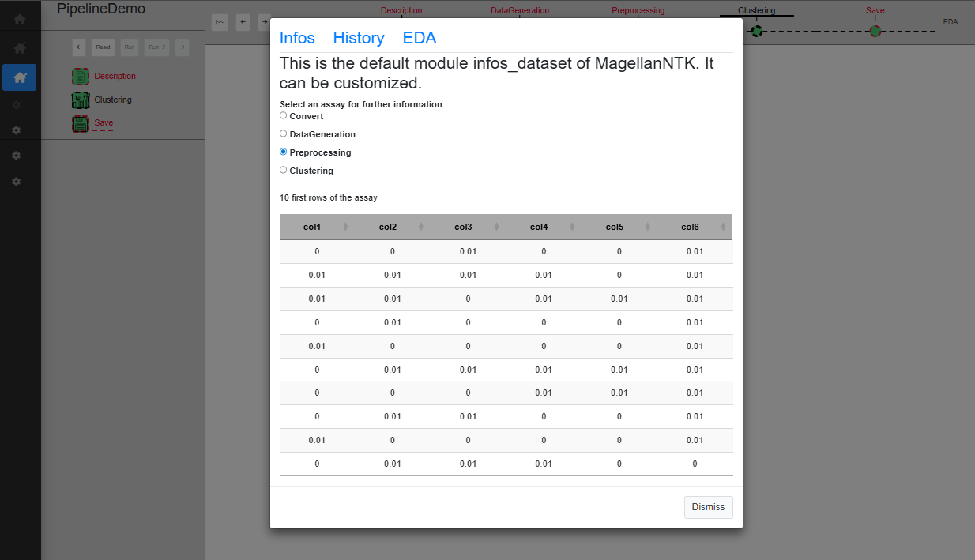The image size is (975, 560).
Task: Click the col6 sort icon
Action: point(723,227)
